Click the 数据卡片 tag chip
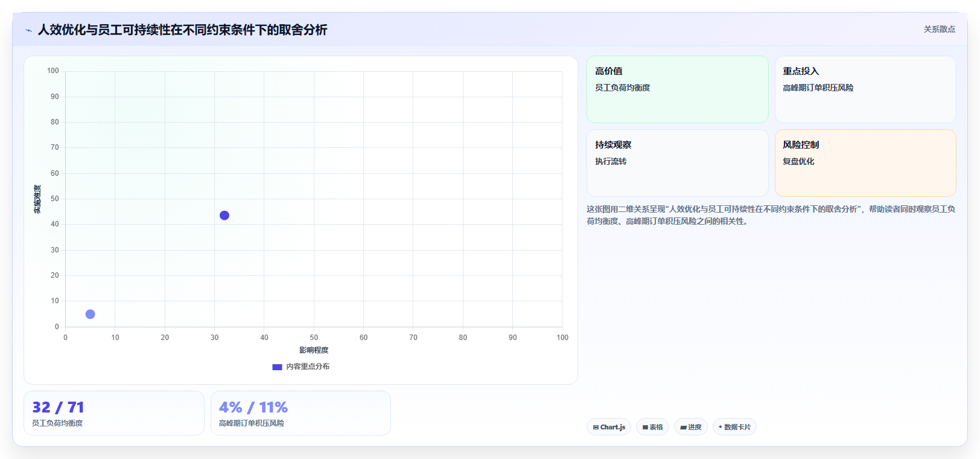The width and height of the screenshot is (980, 459). (734, 427)
